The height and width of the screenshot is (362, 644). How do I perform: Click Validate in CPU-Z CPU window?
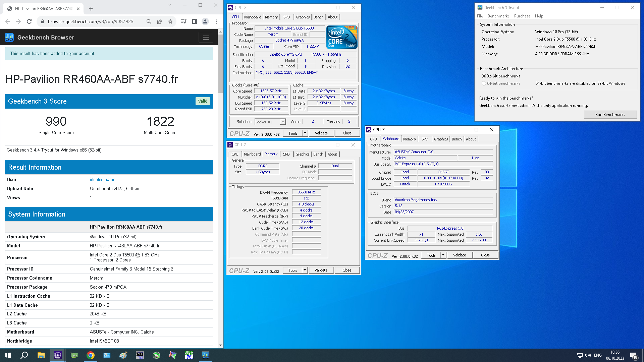[321, 133]
